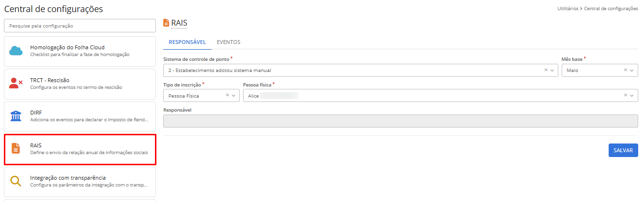
Task: Expand the Tipo de inscrição dropdown
Action: tap(234, 96)
